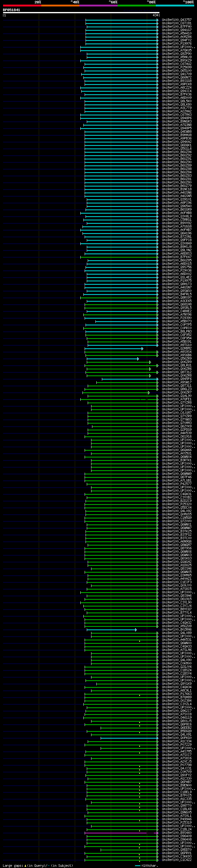This screenshot has width=197, height=868.
Task: Open the UniRef100_Q86LZ3 hit
Action: 176,389
